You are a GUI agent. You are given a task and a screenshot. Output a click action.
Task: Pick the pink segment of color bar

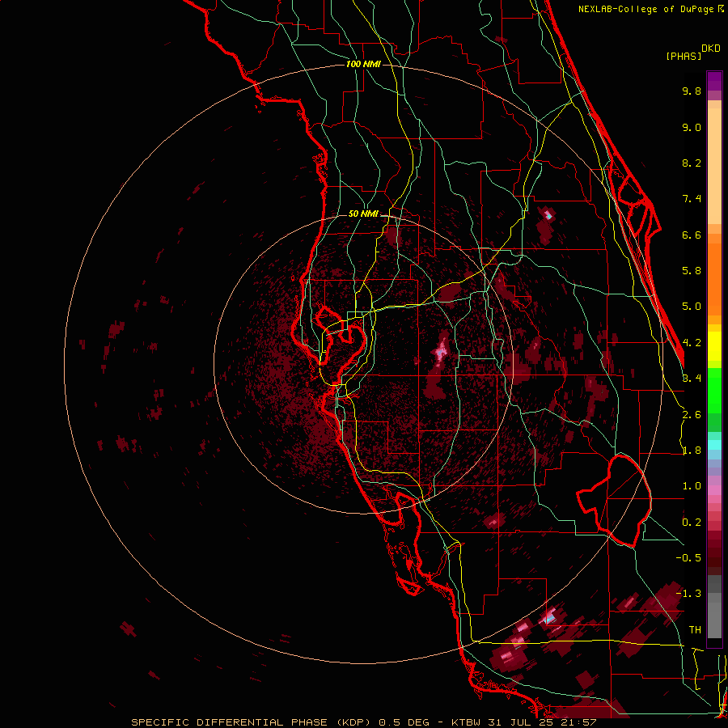click(714, 491)
